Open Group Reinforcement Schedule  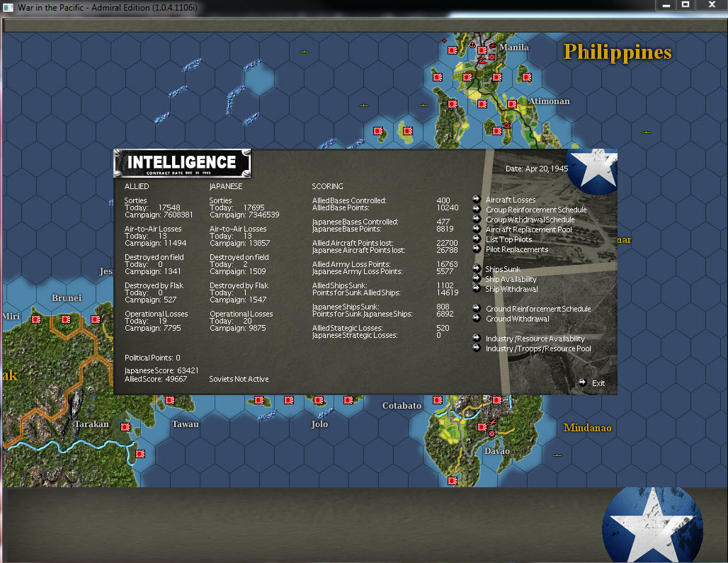tap(536, 210)
